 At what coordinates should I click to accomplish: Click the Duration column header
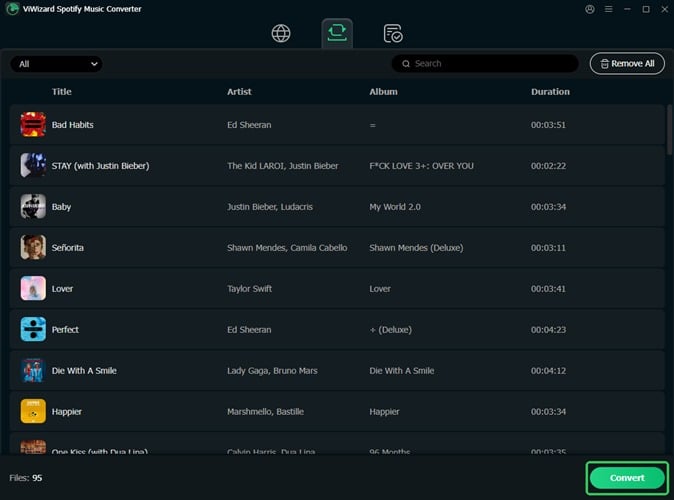coord(550,92)
